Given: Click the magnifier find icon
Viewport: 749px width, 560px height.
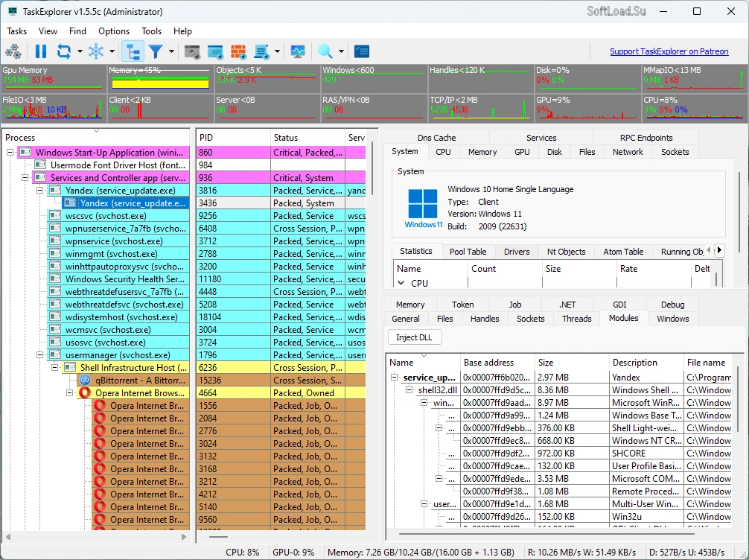Looking at the screenshot, I should click(325, 51).
